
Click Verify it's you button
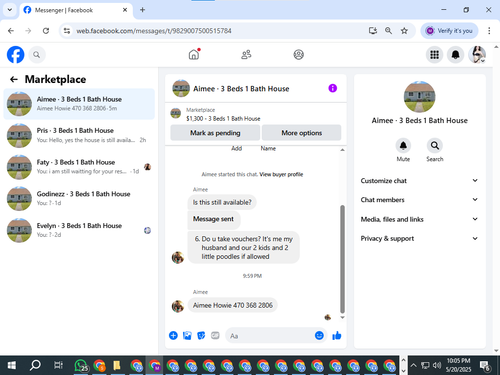(449, 31)
